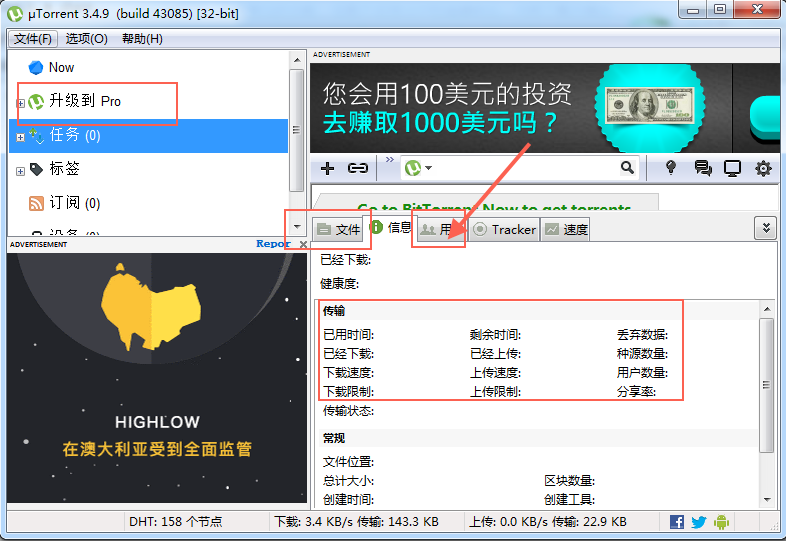Open preferences with the gear icon
This screenshot has height=541, width=786.
(763, 168)
